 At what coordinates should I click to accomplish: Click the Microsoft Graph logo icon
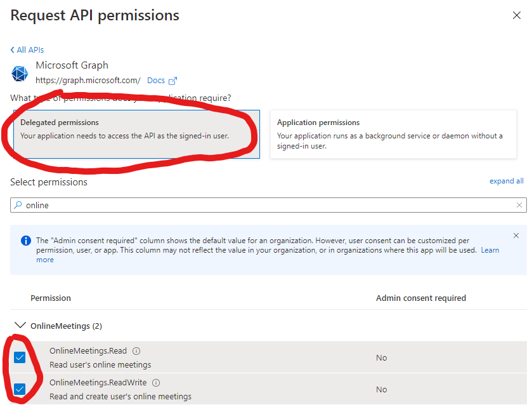20,74
